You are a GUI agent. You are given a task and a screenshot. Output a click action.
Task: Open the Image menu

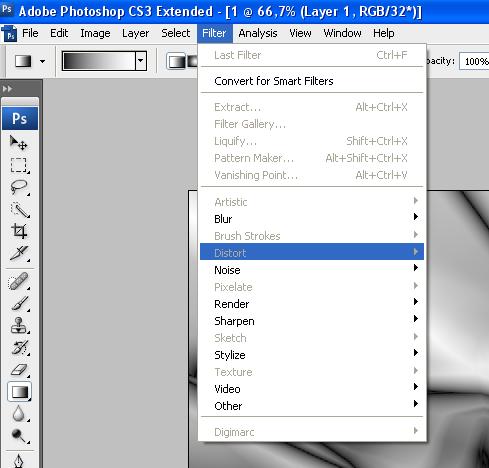click(95, 33)
